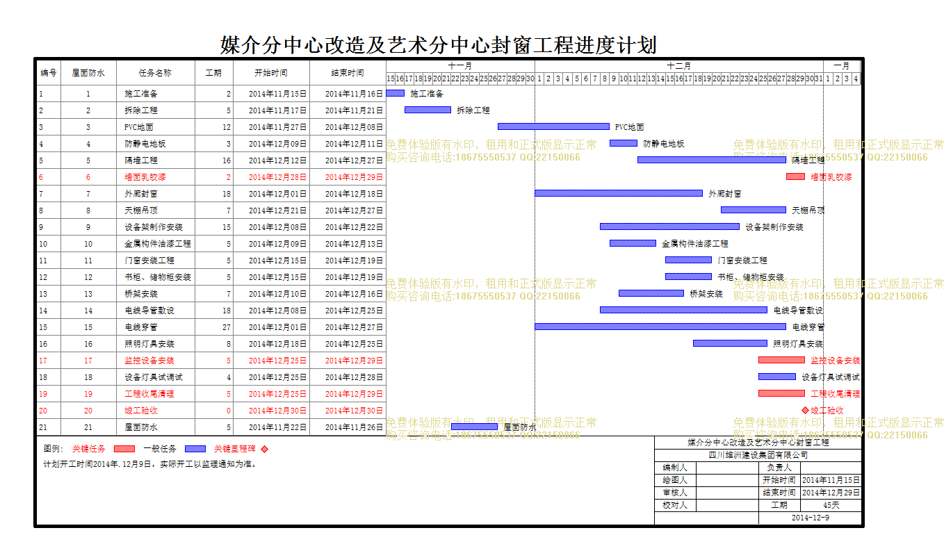Screen dimensions: 944x560
Task: Click the chart title 媒介分中心改造及艺术分中心封窗工程进度计划
Action: [439, 45]
